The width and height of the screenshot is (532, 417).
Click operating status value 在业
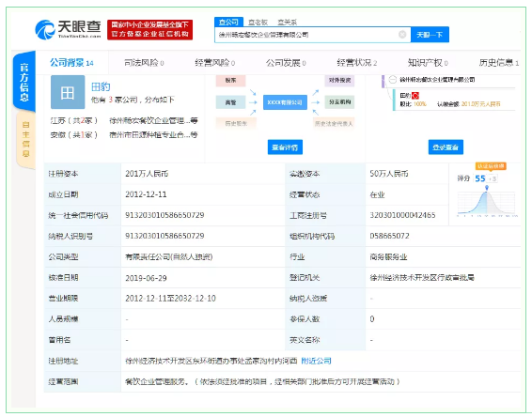377,194
